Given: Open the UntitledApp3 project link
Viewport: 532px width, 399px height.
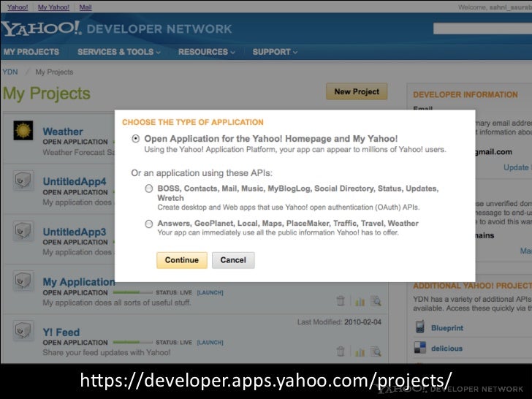Looking at the screenshot, I should (x=75, y=232).
